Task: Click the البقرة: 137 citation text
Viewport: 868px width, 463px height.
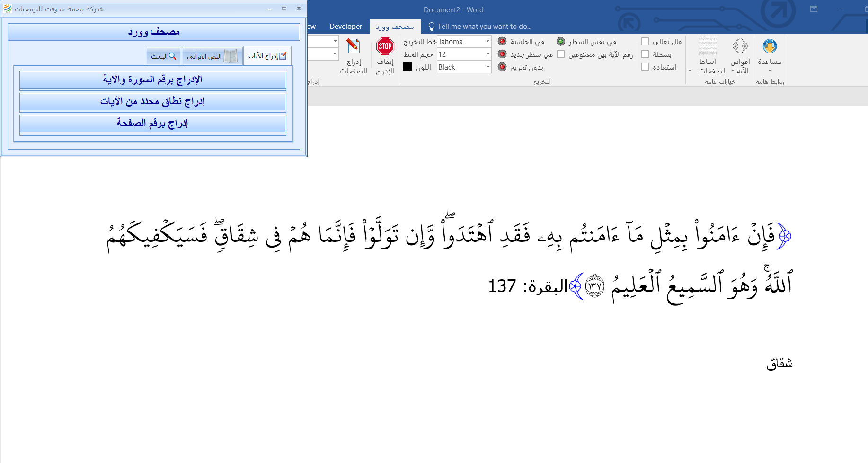Action: point(527,286)
